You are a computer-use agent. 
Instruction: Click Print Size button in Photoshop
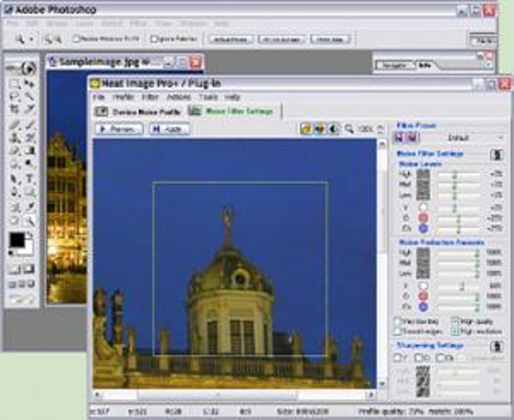[x=331, y=39]
